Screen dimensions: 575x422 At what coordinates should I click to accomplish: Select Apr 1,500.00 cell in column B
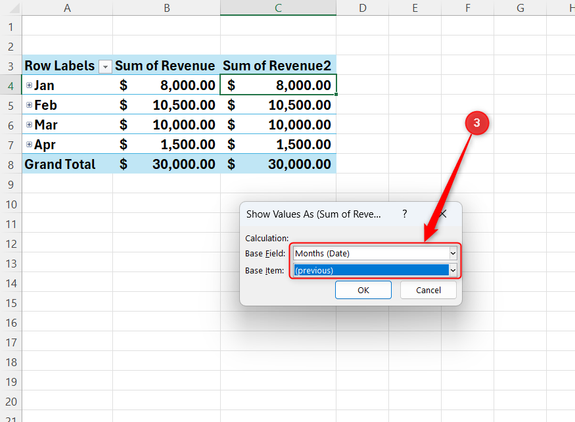(x=166, y=144)
